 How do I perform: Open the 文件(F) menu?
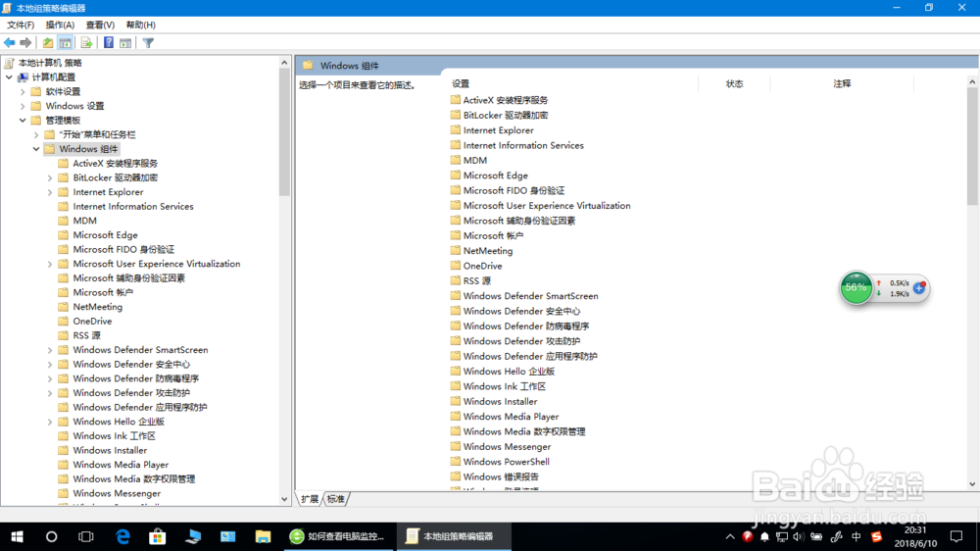pyautogui.click(x=21, y=25)
